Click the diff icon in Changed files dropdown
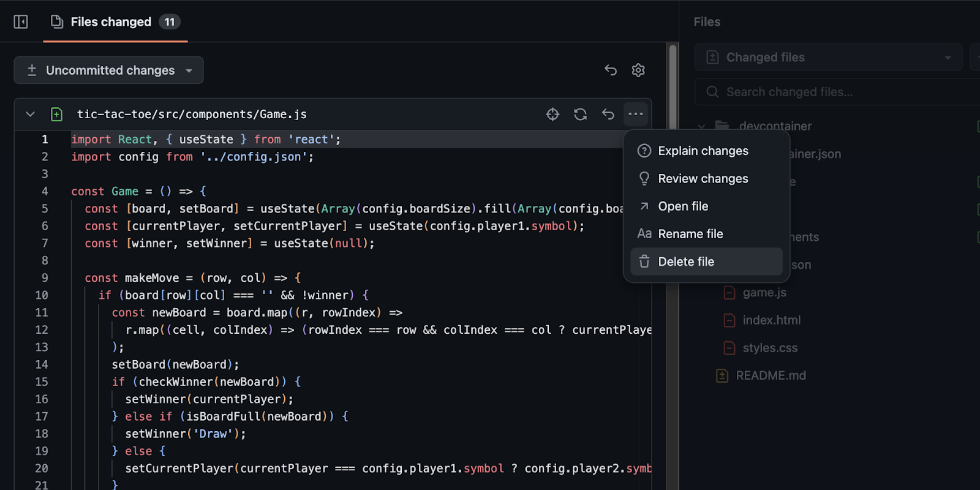 712,57
